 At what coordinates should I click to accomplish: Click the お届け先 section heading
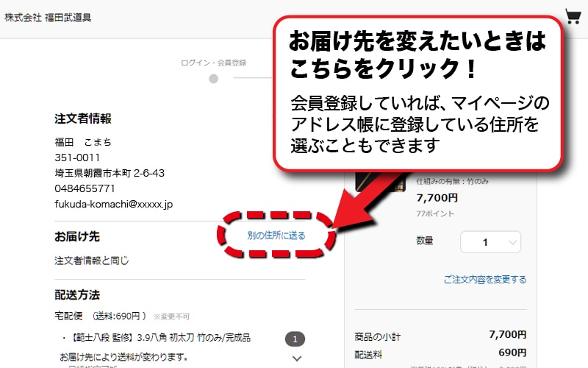[77, 236]
